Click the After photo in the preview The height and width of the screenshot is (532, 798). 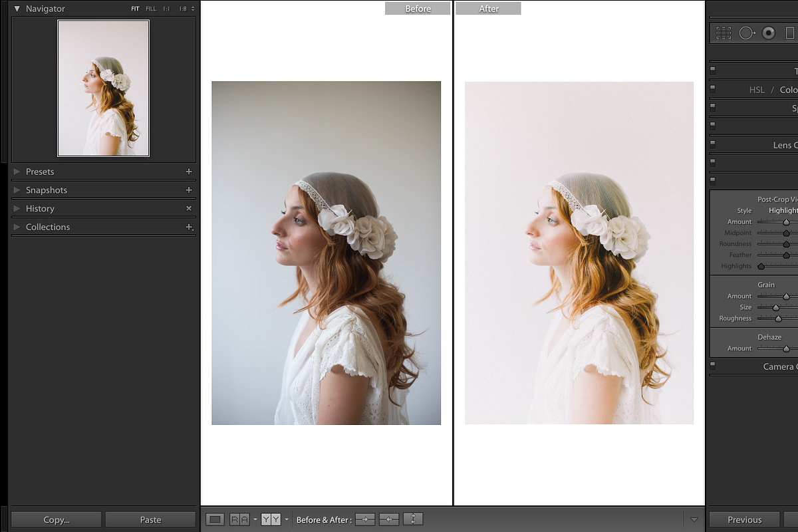pyautogui.click(x=579, y=253)
